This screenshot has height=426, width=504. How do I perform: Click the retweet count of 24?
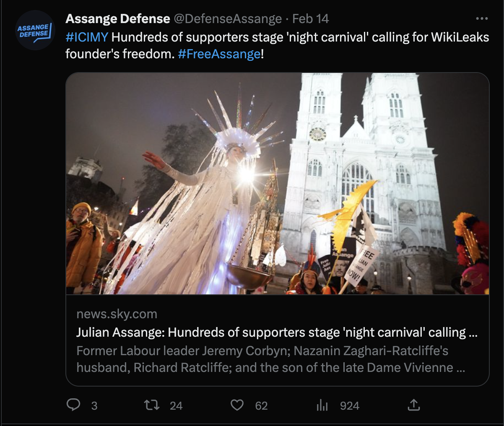(176, 406)
